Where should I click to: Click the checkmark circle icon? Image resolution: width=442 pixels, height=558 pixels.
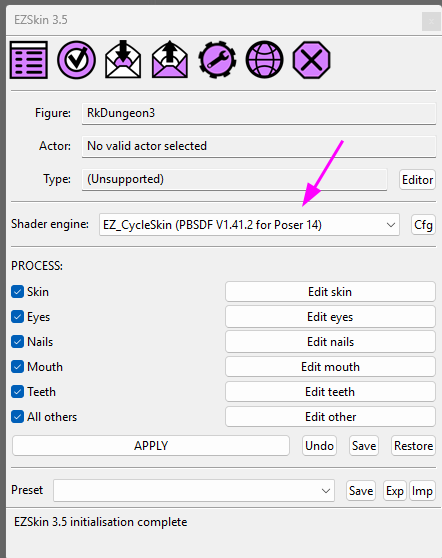click(76, 60)
